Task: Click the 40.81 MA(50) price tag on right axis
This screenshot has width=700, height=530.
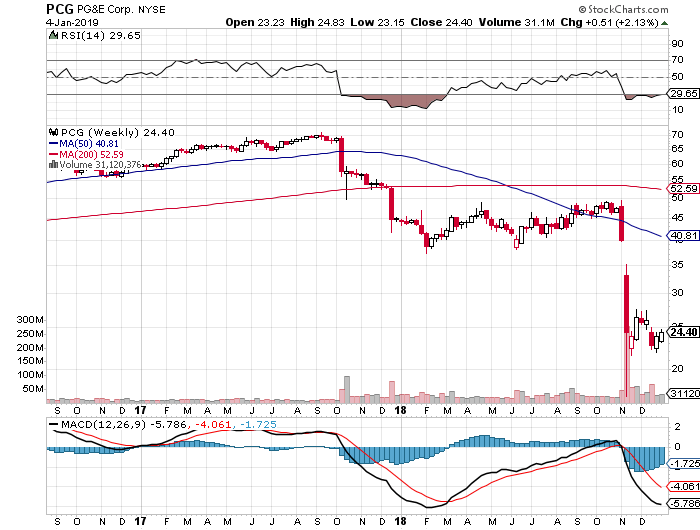Action: click(683, 235)
